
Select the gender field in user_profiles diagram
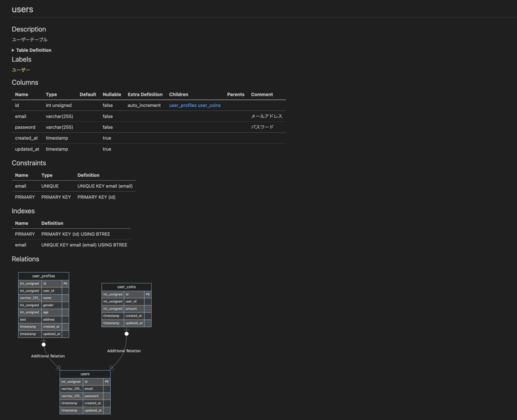click(52, 305)
